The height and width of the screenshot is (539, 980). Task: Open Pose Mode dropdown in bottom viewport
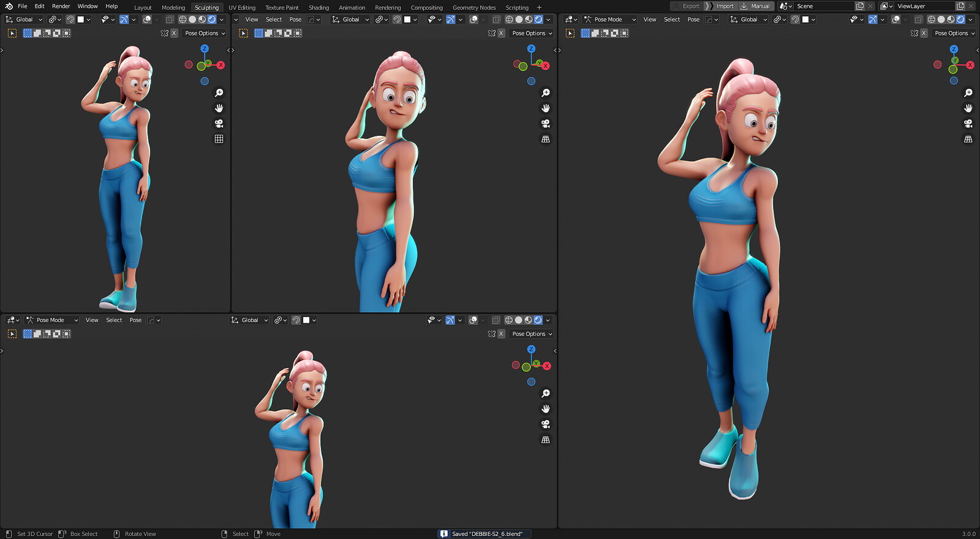pyautogui.click(x=51, y=320)
